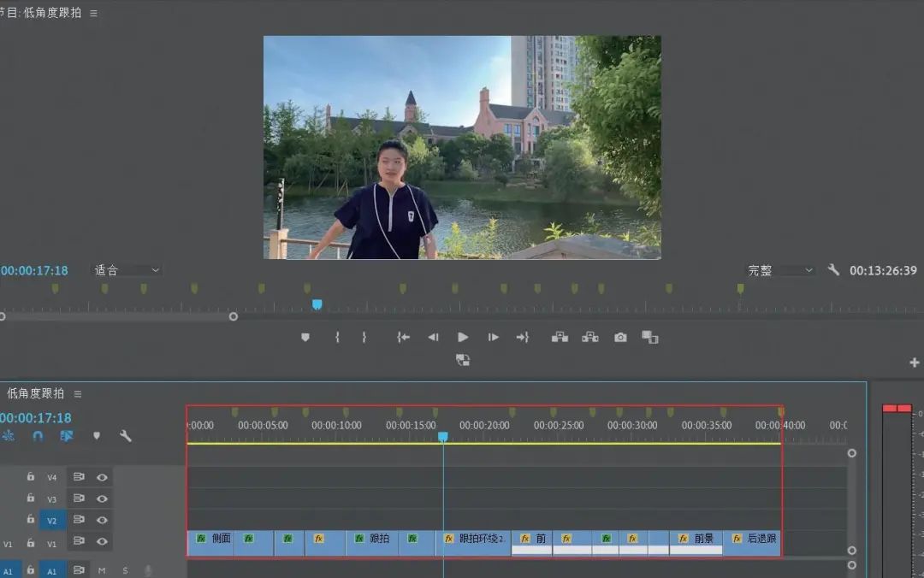Toggle the timeline snap magnet icon
The image size is (924, 578).
[38, 436]
